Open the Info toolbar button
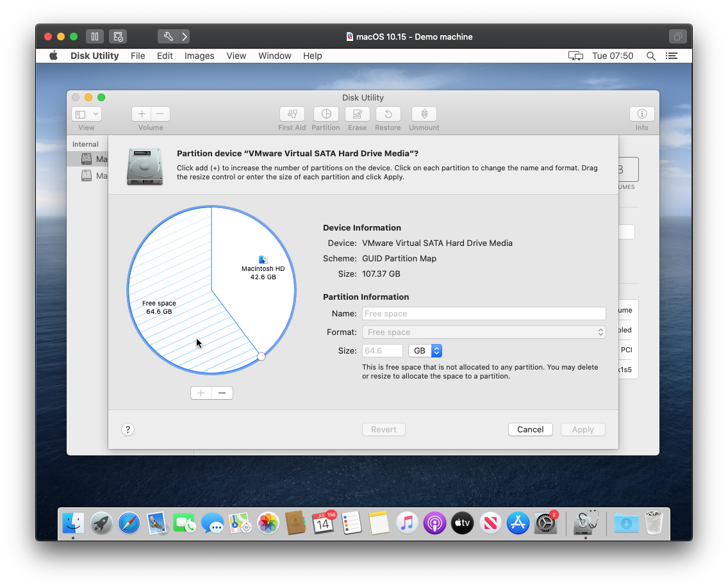728x588 pixels. click(642, 114)
